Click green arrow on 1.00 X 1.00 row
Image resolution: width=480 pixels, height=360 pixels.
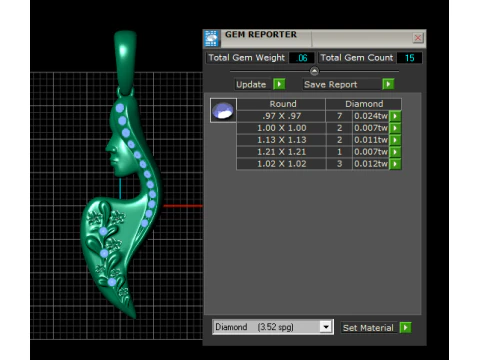pyautogui.click(x=395, y=128)
